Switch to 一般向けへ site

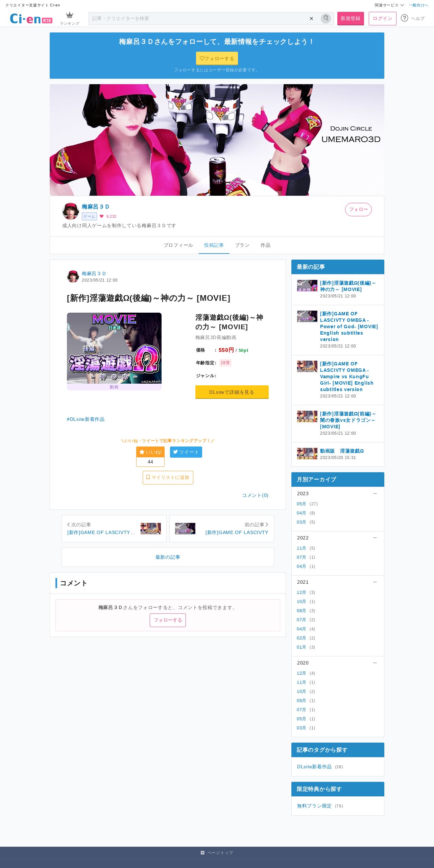tap(418, 5)
